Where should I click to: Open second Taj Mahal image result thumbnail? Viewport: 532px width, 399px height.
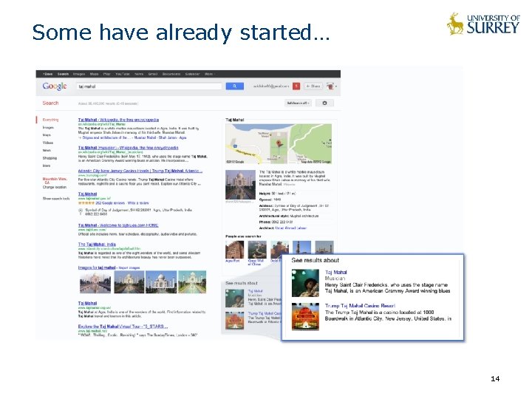[x=129, y=282]
